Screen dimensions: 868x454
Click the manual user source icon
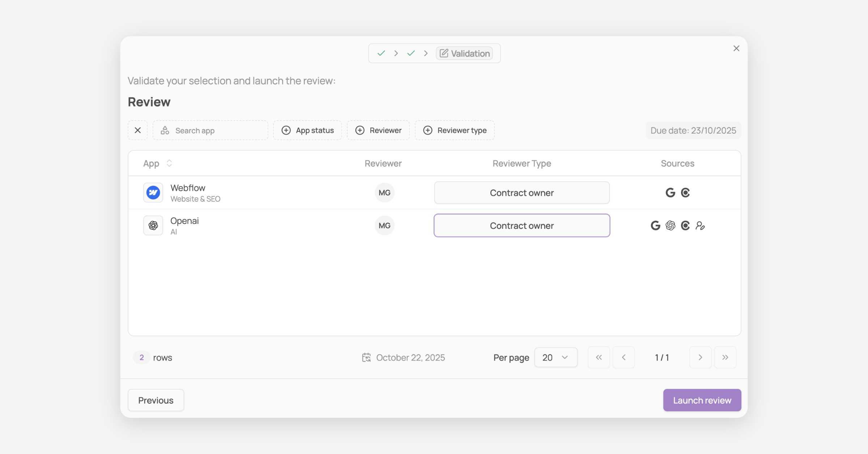[700, 226]
